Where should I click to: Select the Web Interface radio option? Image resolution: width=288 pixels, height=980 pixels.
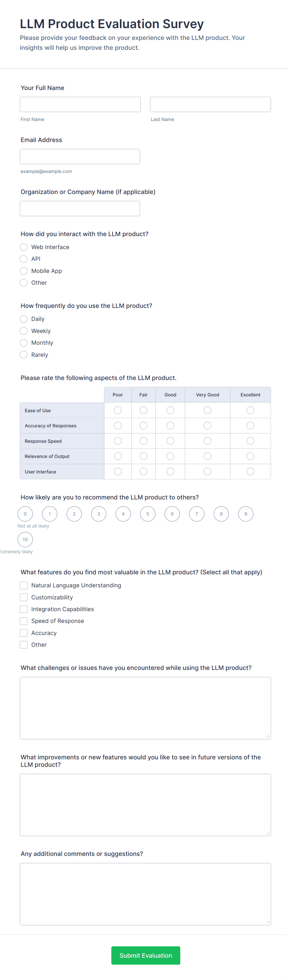[24, 247]
